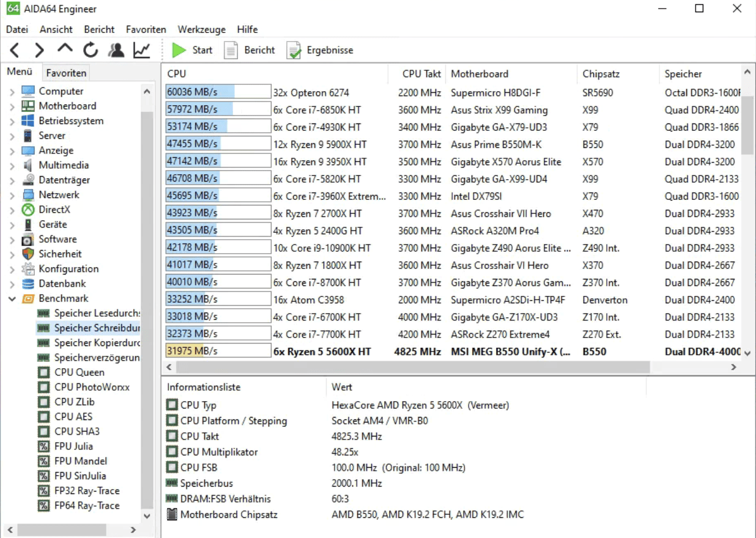Viewport: 756px width, 538px height.
Task: Select the 47455 MB/s Ryzen 5900X bar
Action: click(x=218, y=144)
